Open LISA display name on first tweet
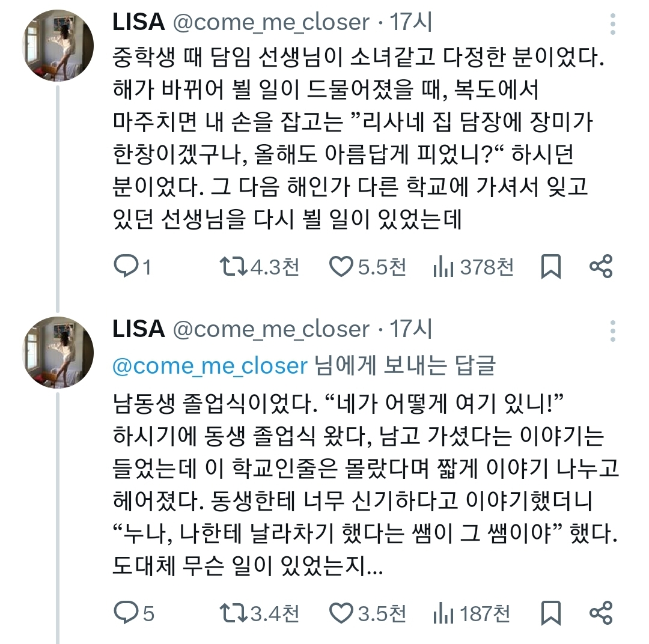 (x=138, y=22)
